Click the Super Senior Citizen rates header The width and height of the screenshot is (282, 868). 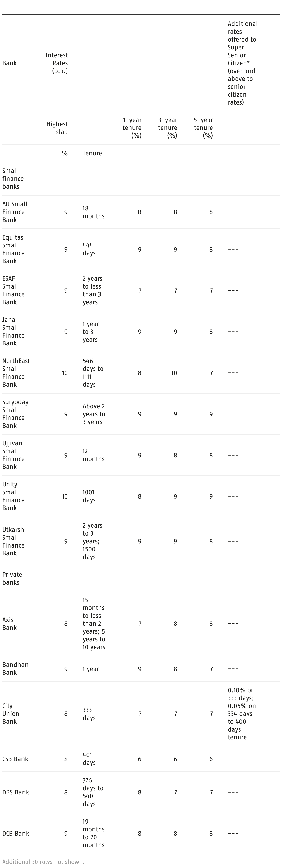click(242, 63)
